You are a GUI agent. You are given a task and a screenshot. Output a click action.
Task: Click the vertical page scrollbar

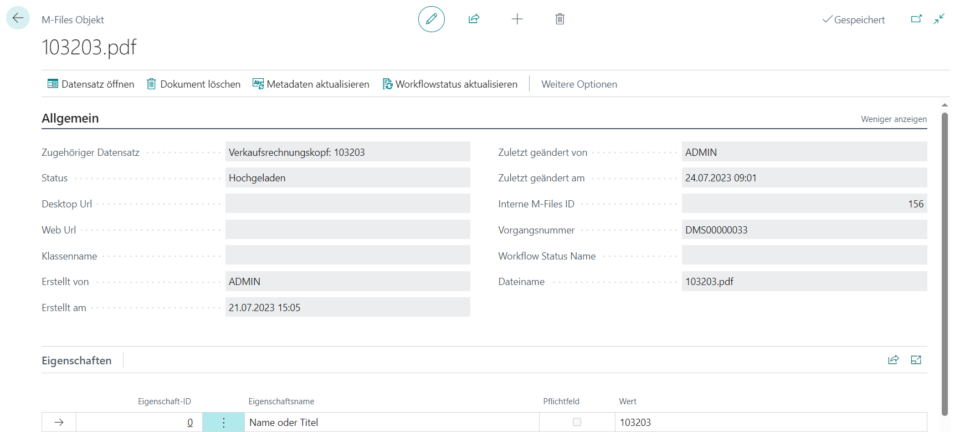[x=945, y=263]
